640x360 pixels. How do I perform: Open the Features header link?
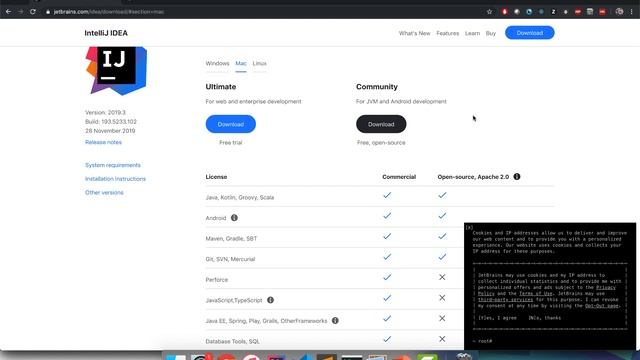pos(447,33)
